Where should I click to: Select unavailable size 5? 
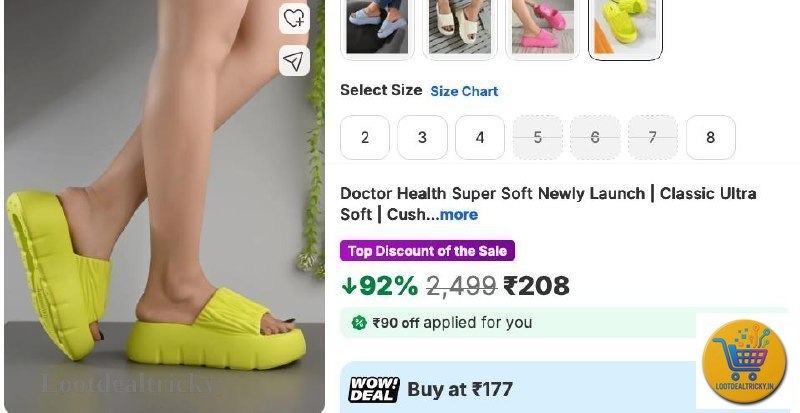[537, 137]
